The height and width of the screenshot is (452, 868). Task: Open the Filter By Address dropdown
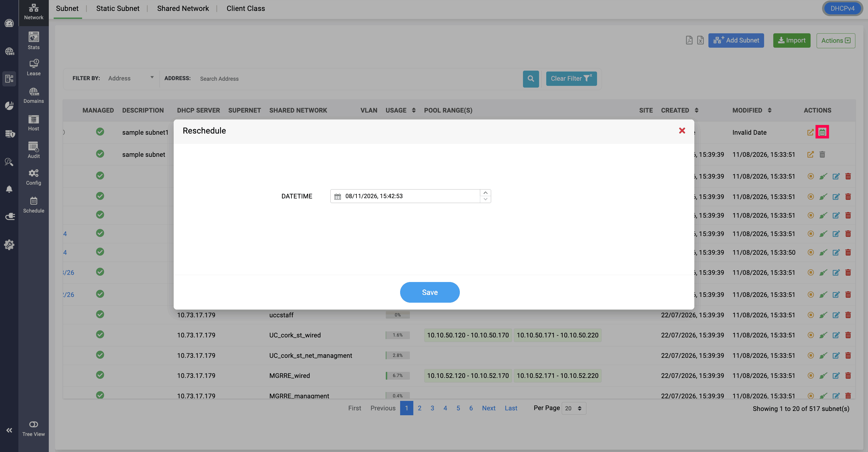point(131,78)
